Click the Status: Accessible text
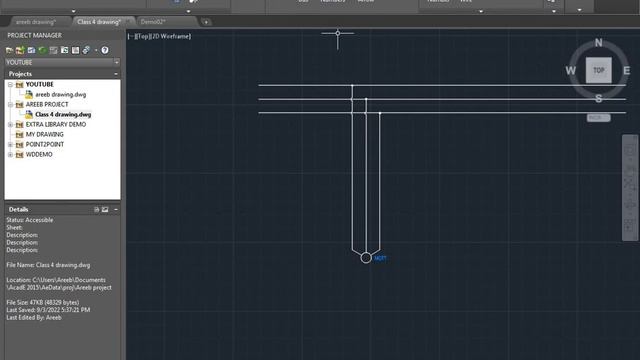Image resolution: width=640 pixels, height=360 pixels. point(29,220)
